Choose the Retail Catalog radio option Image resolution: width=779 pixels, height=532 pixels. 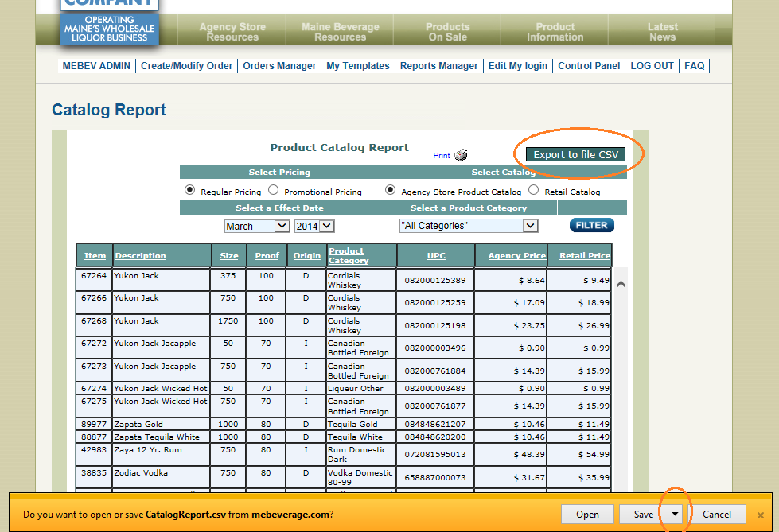click(x=534, y=190)
